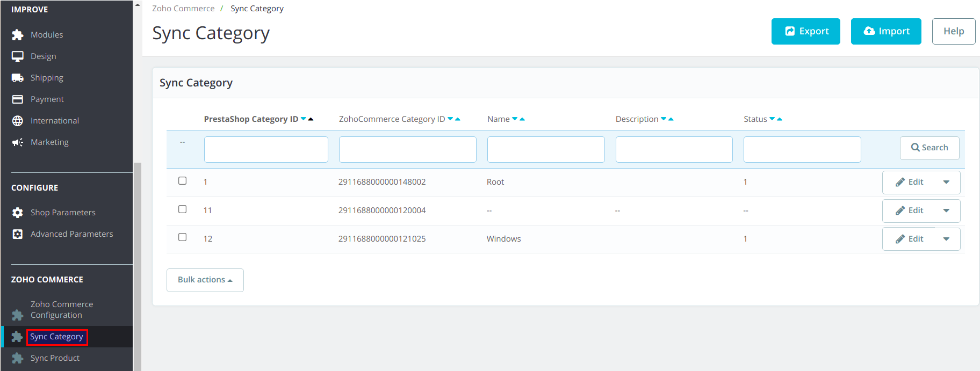Click the International globe icon
Screen dimensions: 980x371
click(18, 121)
